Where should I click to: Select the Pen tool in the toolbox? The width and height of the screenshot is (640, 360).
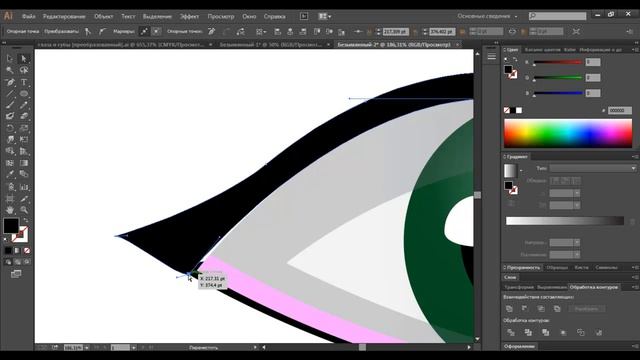pyautogui.click(x=10, y=82)
